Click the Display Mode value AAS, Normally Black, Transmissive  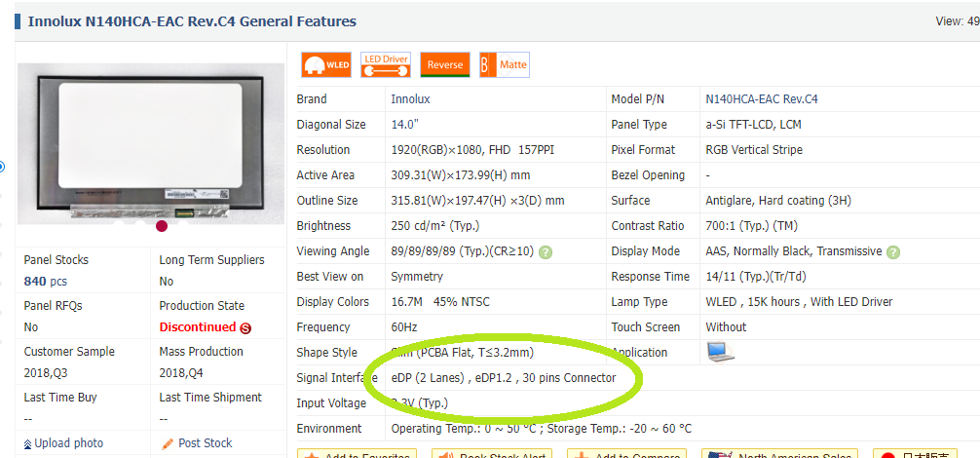794,251
